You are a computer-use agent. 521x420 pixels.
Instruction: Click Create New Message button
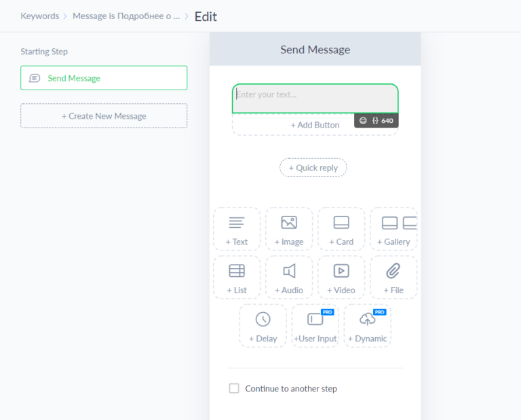point(104,116)
